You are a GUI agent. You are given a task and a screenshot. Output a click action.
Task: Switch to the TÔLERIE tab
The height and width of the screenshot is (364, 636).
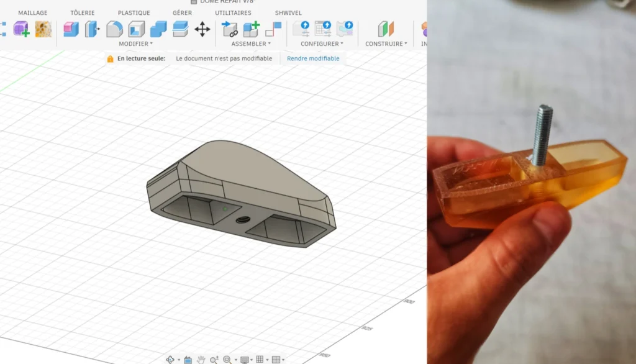point(83,13)
